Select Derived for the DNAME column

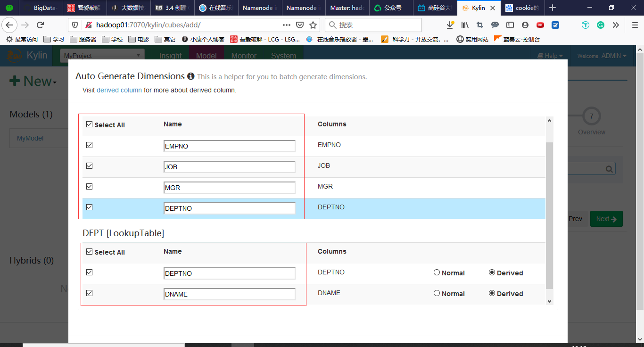pyautogui.click(x=492, y=293)
